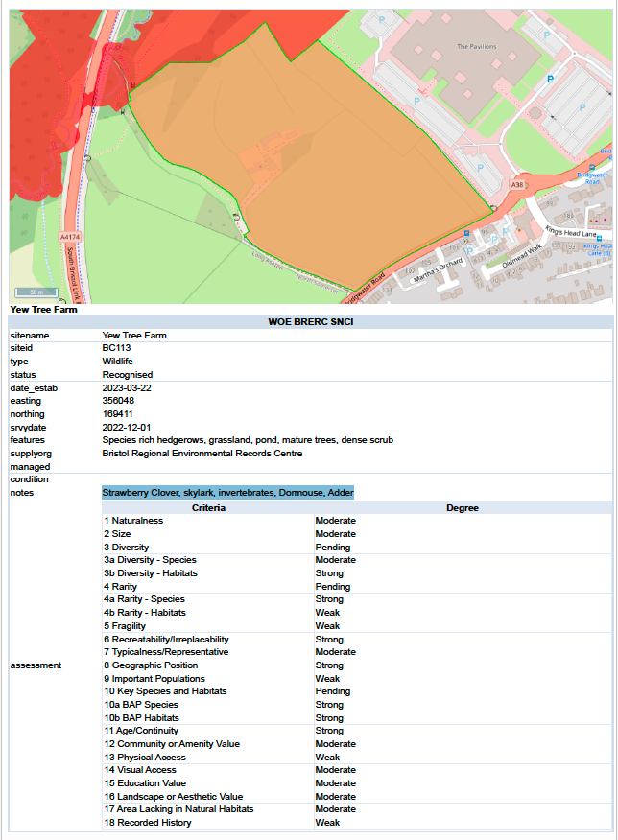Image resolution: width=618 pixels, height=840 pixels.
Task: Select the siteid value BC113
Action: (x=116, y=348)
